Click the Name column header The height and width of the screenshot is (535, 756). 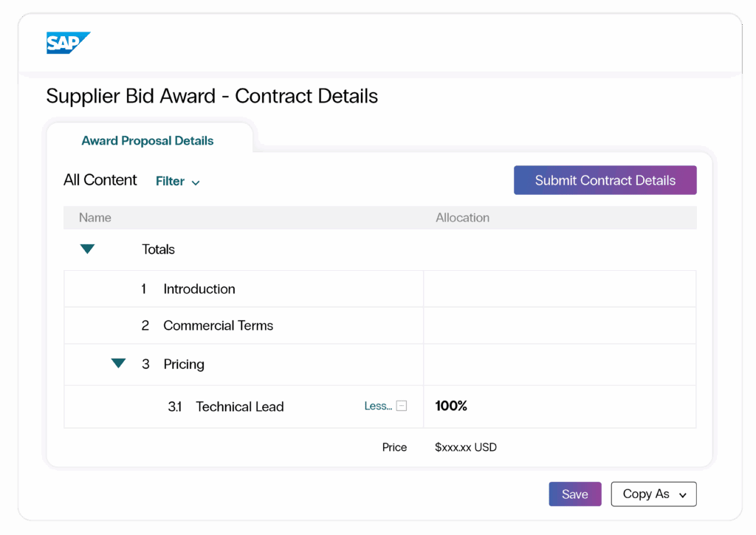click(x=95, y=218)
